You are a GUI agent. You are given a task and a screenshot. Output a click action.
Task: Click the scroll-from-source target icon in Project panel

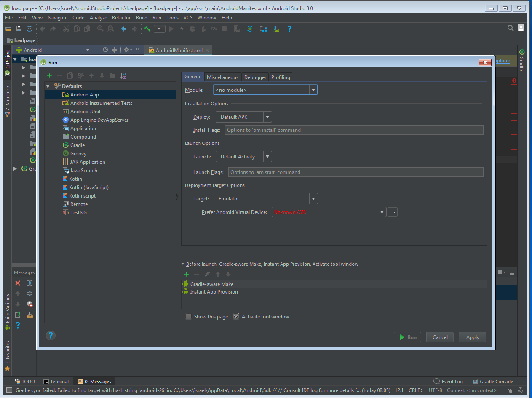click(105, 50)
